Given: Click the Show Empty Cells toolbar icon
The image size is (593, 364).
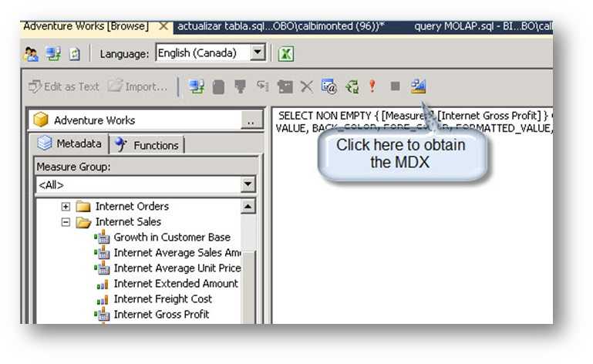Looking at the screenshot, I should coord(240,86).
